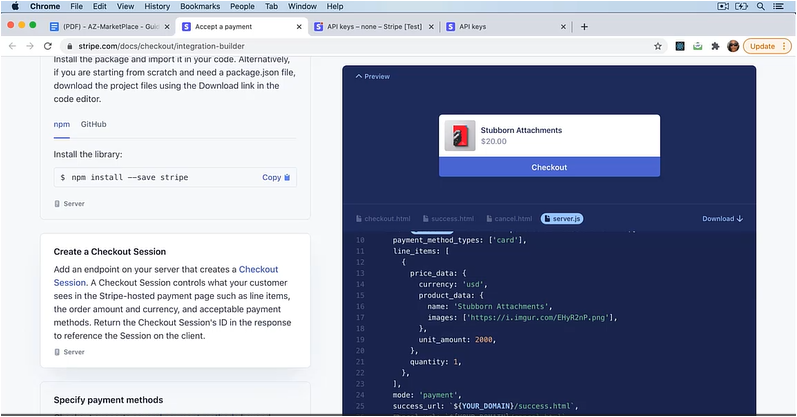Screen dimensions: 797x417
Task: Open macOS Spotlight search icon
Action: coord(760,6)
